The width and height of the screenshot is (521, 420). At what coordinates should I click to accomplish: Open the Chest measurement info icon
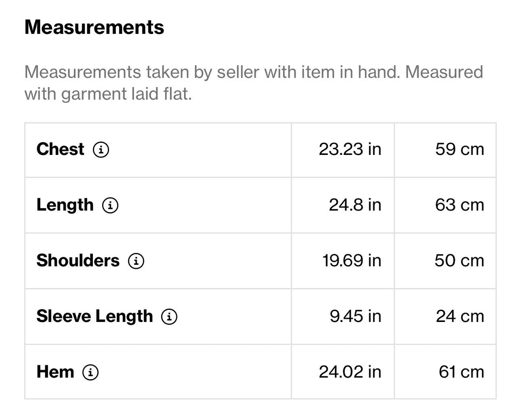[101, 150]
